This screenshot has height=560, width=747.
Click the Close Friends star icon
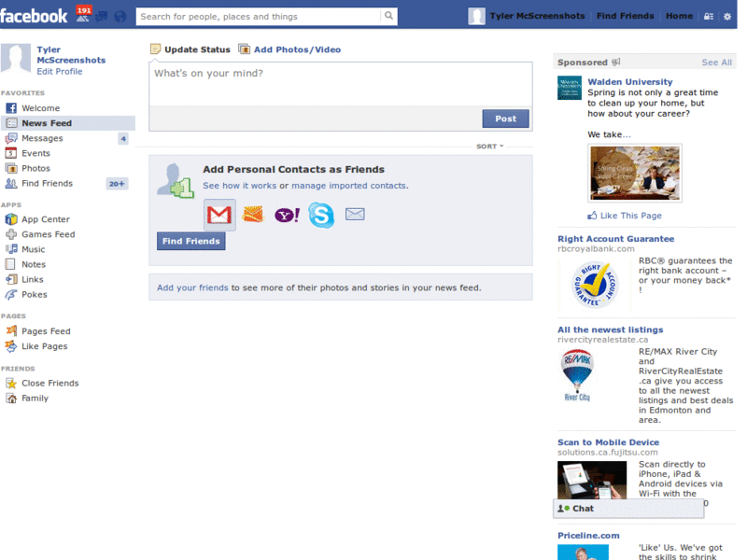point(11,384)
